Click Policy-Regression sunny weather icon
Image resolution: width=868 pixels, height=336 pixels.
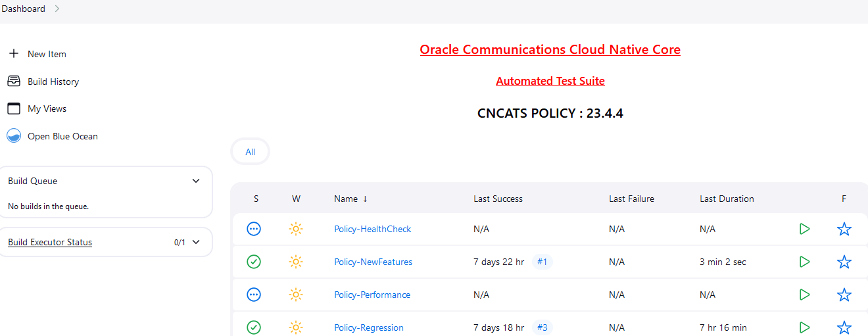[x=296, y=327]
